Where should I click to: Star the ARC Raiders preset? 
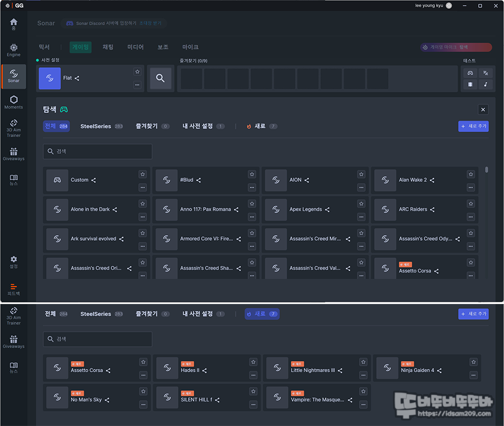point(471,204)
